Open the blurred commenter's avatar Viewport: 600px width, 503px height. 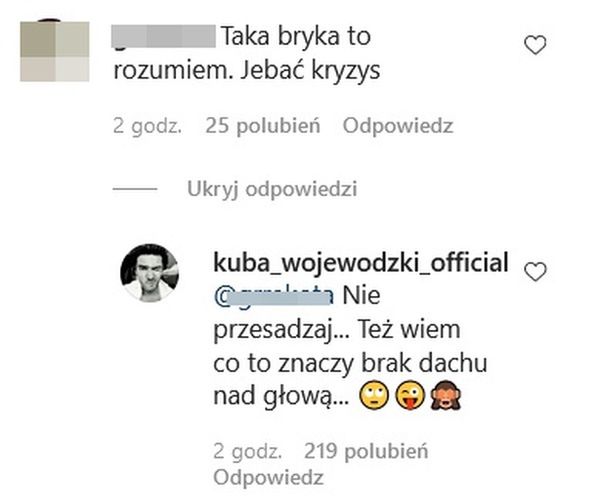[55, 51]
